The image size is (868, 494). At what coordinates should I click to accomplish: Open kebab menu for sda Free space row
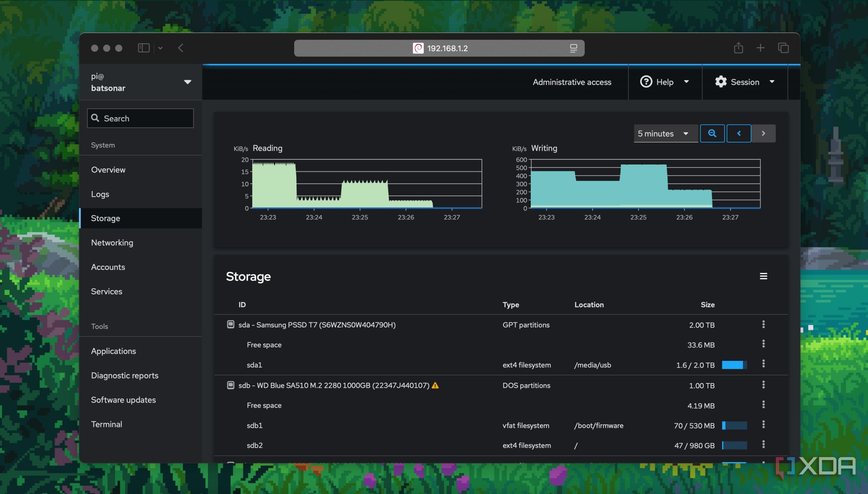click(x=763, y=344)
